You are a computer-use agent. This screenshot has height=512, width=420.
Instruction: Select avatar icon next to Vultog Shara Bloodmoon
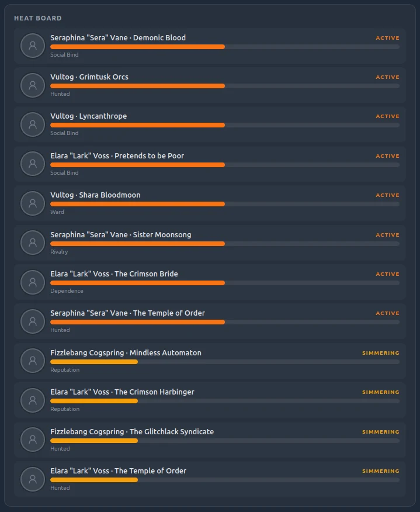click(x=33, y=203)
